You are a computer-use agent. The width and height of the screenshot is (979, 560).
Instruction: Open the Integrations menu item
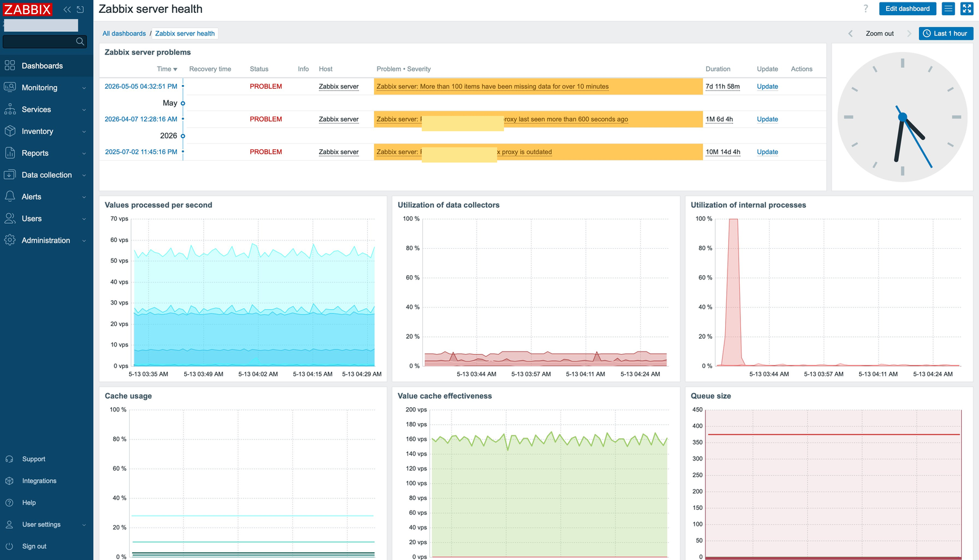click(47, 481)
